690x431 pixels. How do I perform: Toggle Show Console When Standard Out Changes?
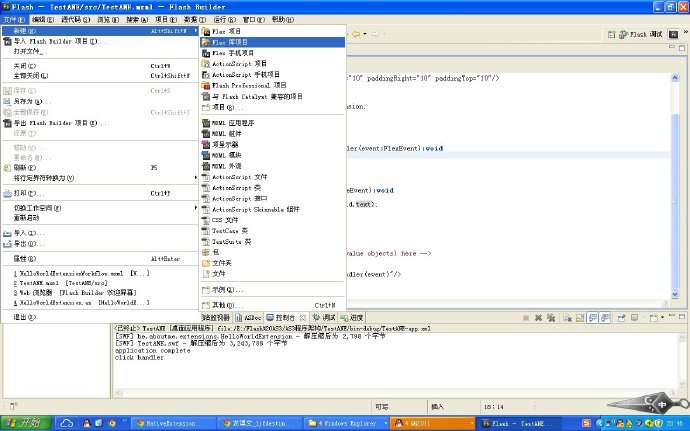point(593,317)
